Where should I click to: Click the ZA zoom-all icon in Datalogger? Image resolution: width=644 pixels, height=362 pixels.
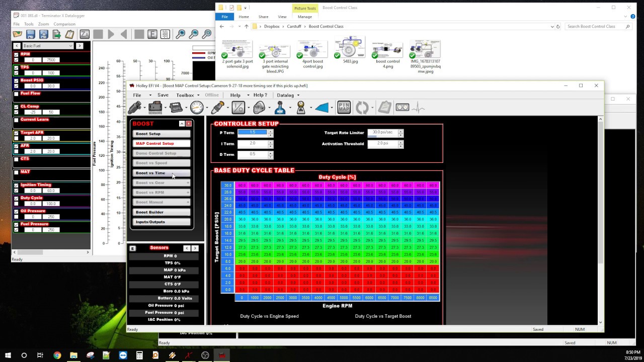tap(85, 34)
